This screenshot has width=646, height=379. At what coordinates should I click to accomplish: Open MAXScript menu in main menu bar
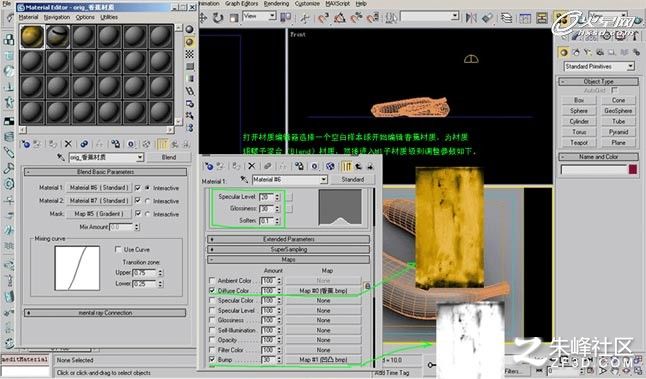[337, 3]
